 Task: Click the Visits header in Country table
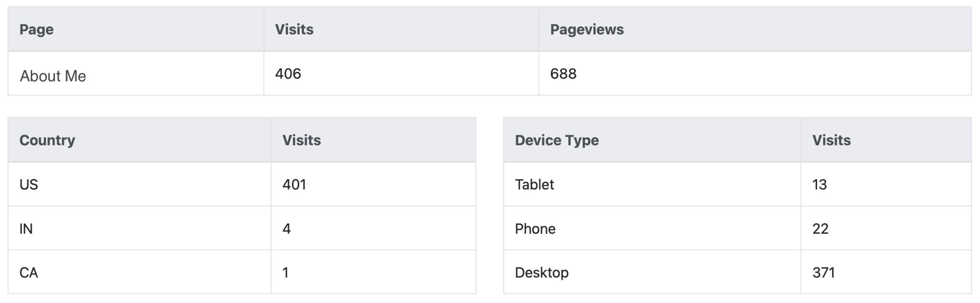click(301, 140)
